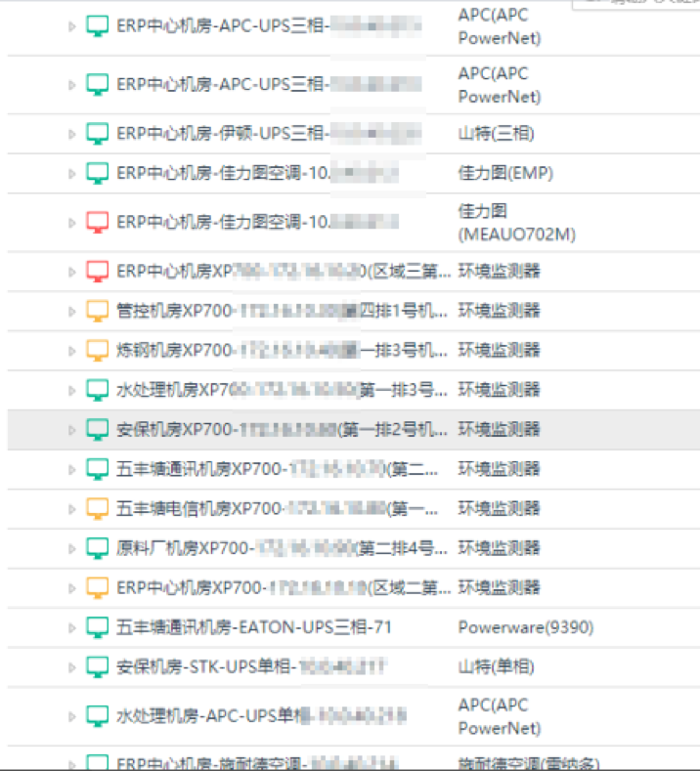Select name 五丰塘通讯机房-EATON-UPS三相-71
This screenshot has width=700, height=771.
(254, 627)
